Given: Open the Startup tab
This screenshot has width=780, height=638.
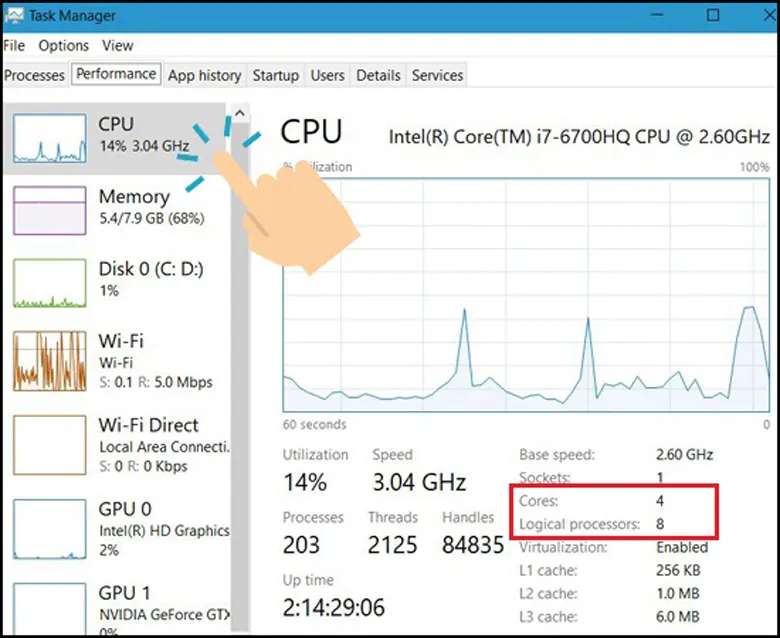Looking at the screenshot, I should pyautogui.click(x=276, y=75).
